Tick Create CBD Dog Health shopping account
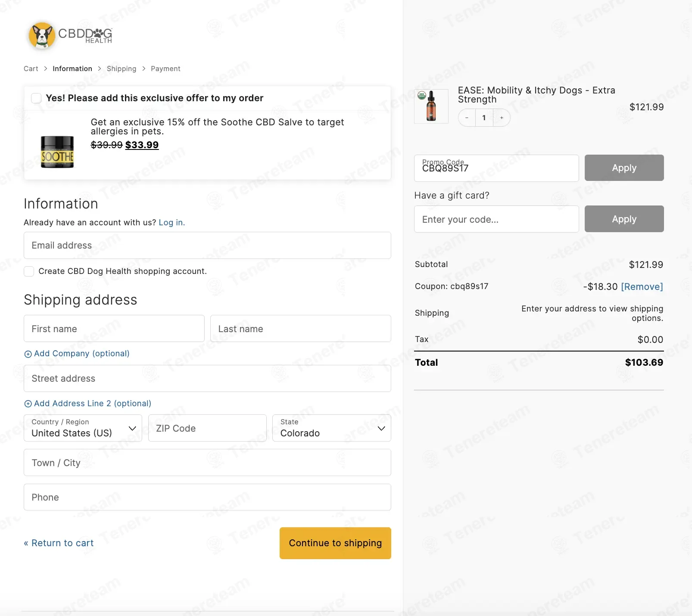This screenshot has height=616, width=692. pyautogui.click(x=29, y=271)
